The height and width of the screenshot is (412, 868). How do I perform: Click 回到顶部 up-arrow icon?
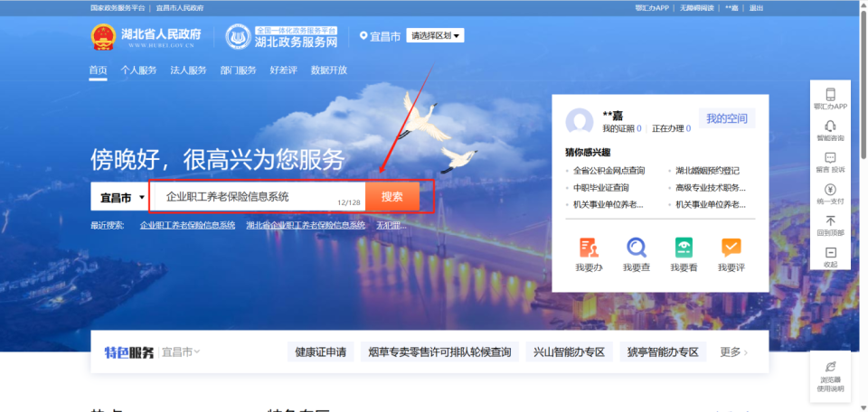(830, 221)
